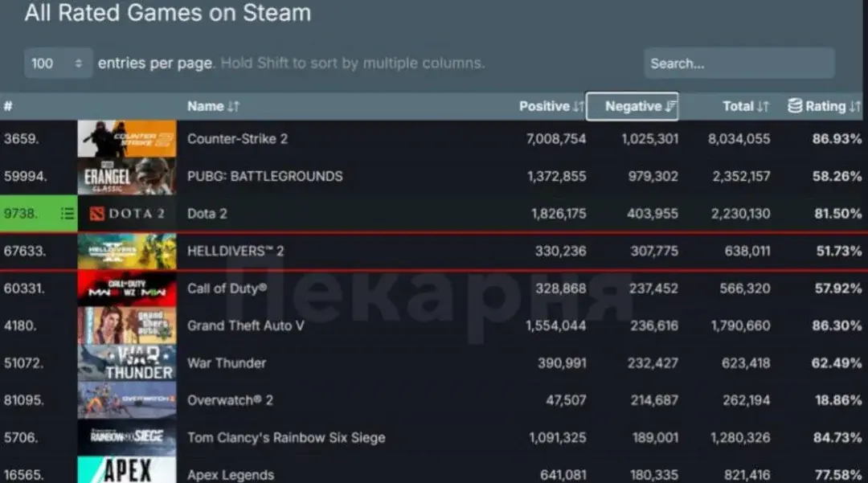Select positive count 7,008,754

point(556,139)
